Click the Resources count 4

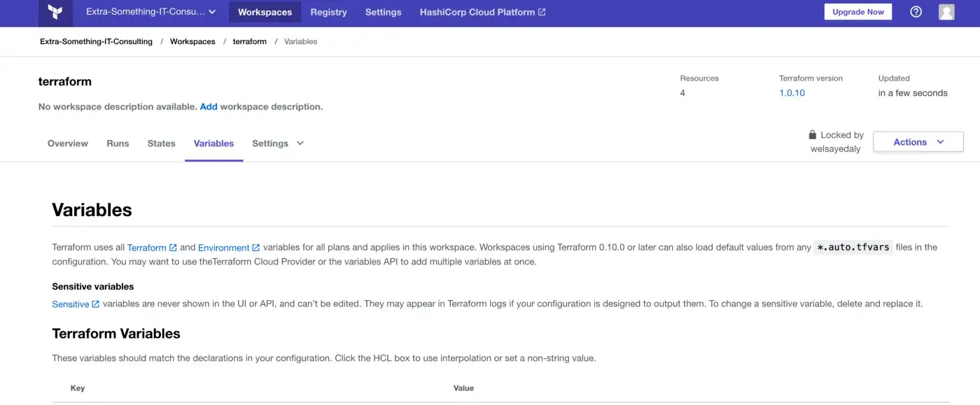click(x=682, y=93)
